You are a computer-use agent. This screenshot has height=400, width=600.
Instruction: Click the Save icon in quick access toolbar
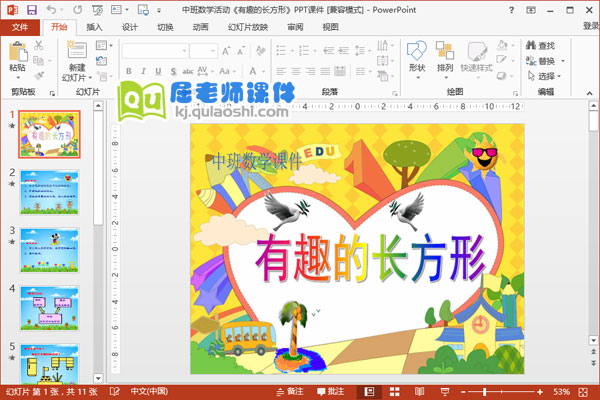pos(32,10)
